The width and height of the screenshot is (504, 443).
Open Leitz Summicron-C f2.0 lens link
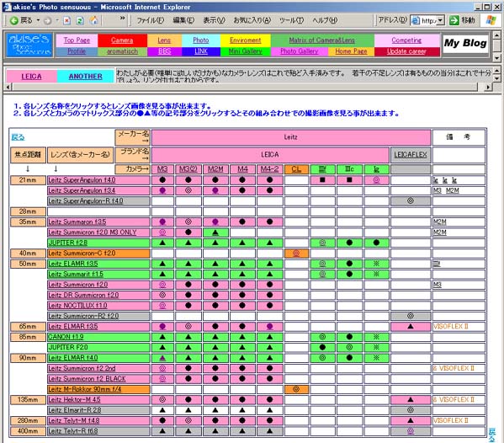click(82, 254)
